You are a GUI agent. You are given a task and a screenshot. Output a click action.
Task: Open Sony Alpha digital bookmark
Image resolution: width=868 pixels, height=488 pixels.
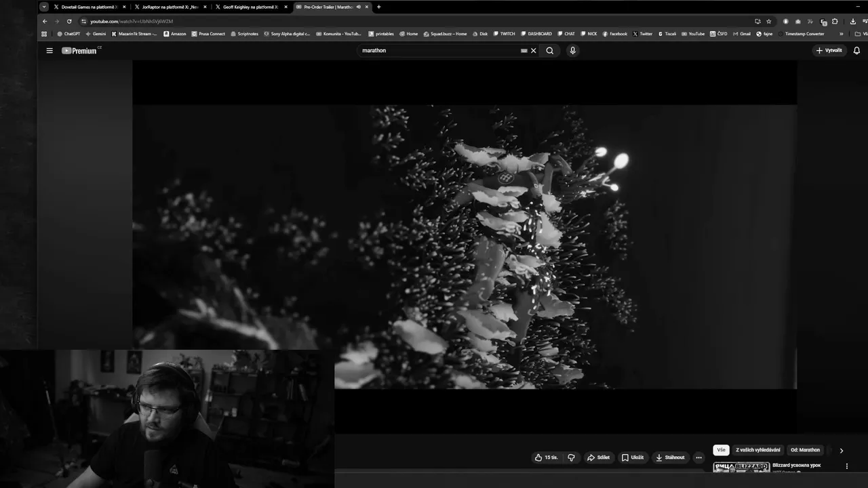click(288, 34)
